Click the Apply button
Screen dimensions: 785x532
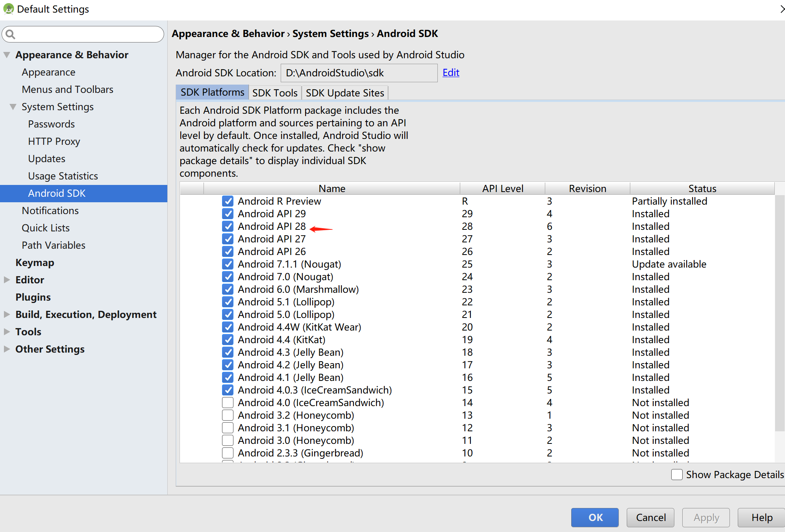(705, 517)
